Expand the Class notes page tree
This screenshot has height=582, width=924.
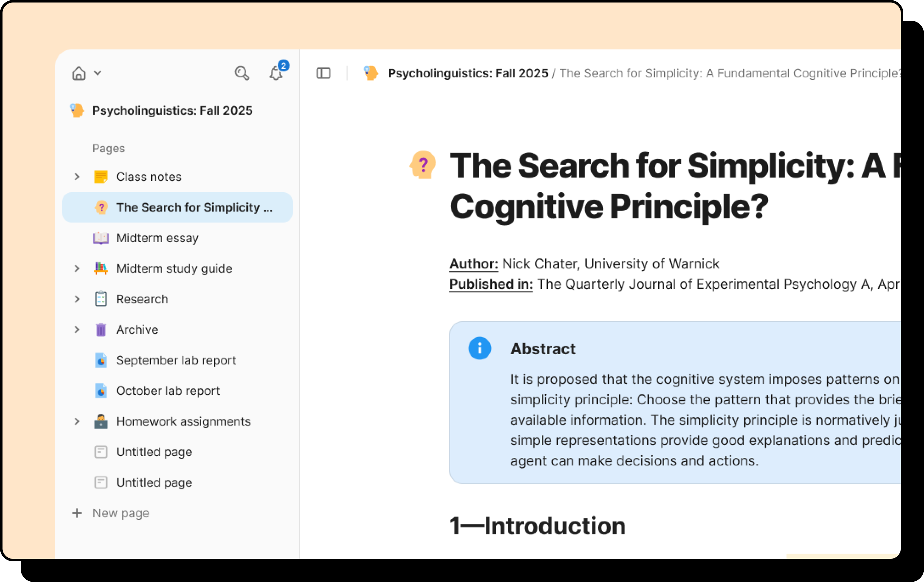tap(77, 176)
